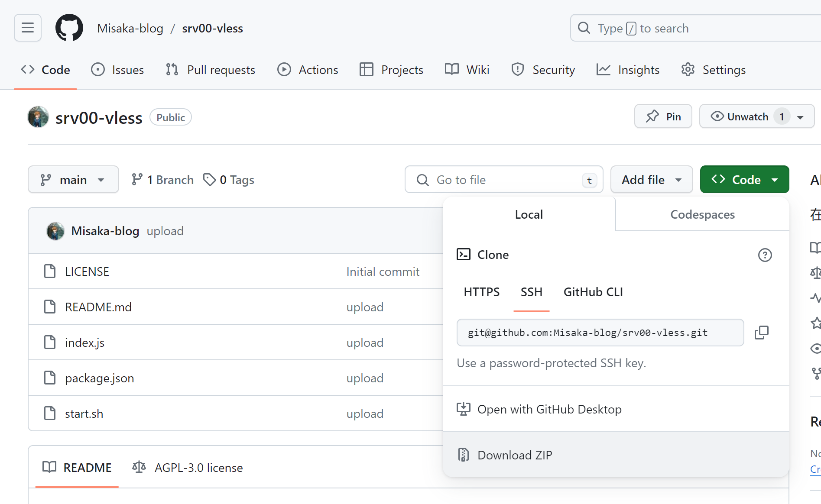This screenshot has width=821, height=504.
Task: Pin this repository with the Pin button
Action: click(x=663, y=116)
